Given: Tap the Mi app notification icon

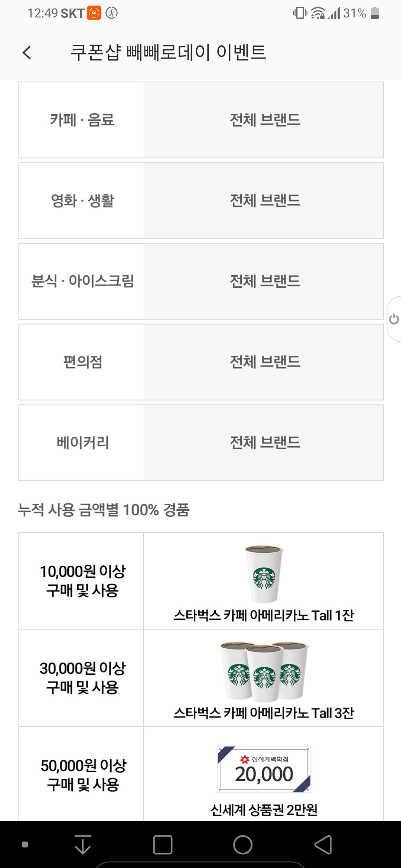Looking at the screenshot, I should click(94, 13).
